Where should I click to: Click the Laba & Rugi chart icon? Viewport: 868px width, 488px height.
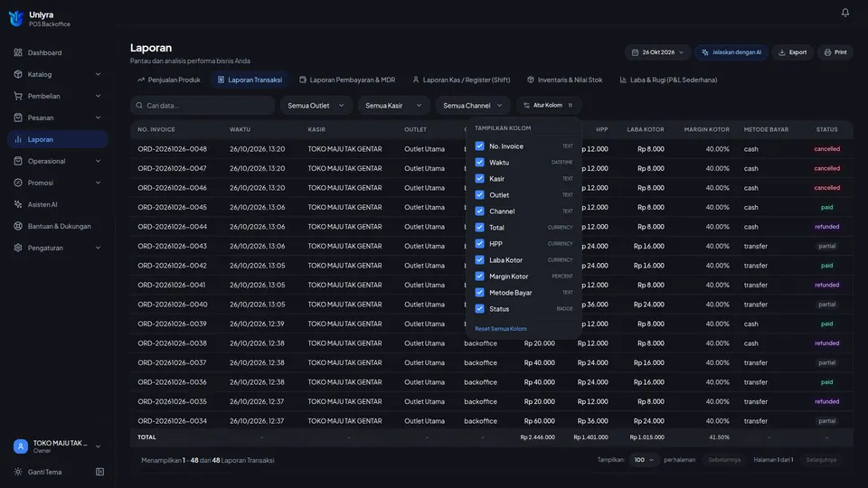pyautogui.click(x=623, y=80)
